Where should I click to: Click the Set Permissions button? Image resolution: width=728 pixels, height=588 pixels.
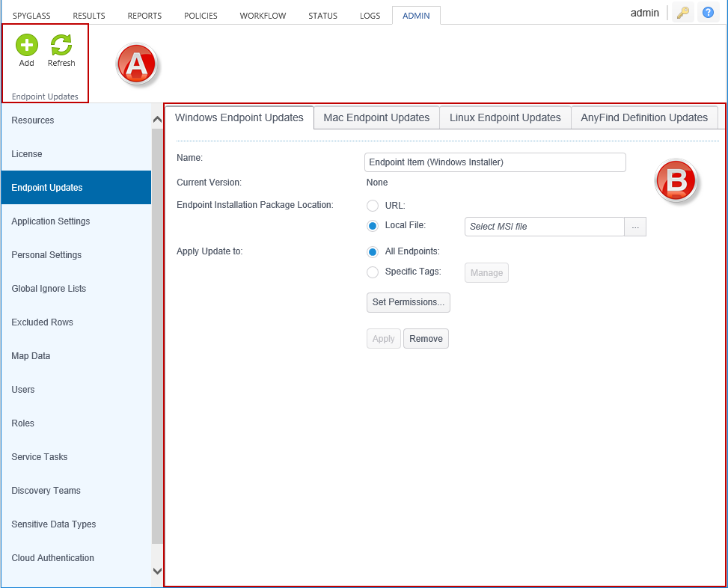coord(409,302)
